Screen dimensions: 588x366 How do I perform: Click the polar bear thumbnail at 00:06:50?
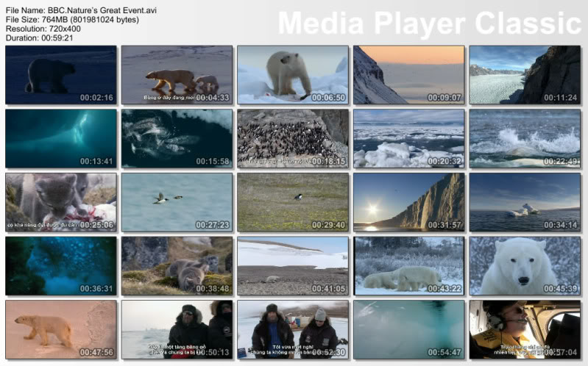[293, 75]
